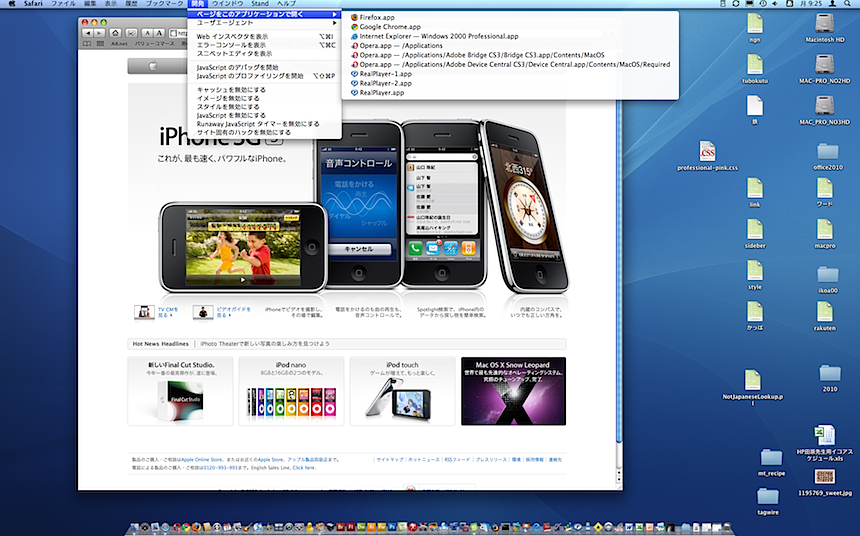Open サイトマップ footer link
This screenshot has width=860, height=536.
pos(389,460)
